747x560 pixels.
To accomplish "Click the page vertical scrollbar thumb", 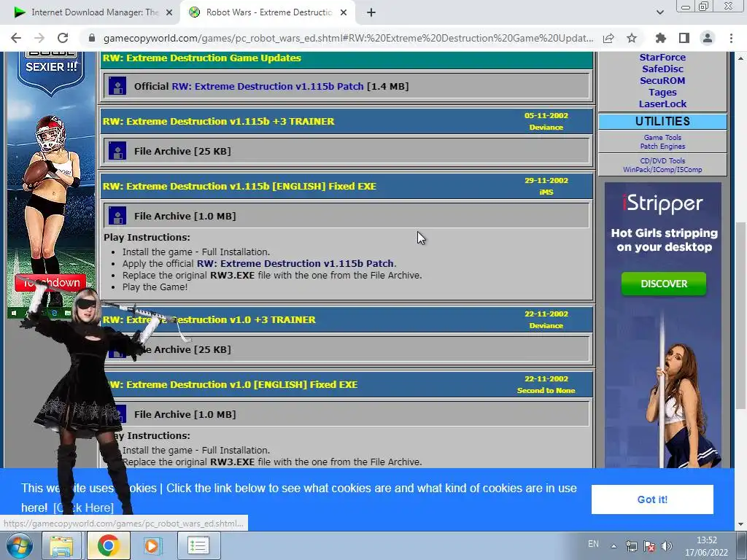I will [740, 315].
